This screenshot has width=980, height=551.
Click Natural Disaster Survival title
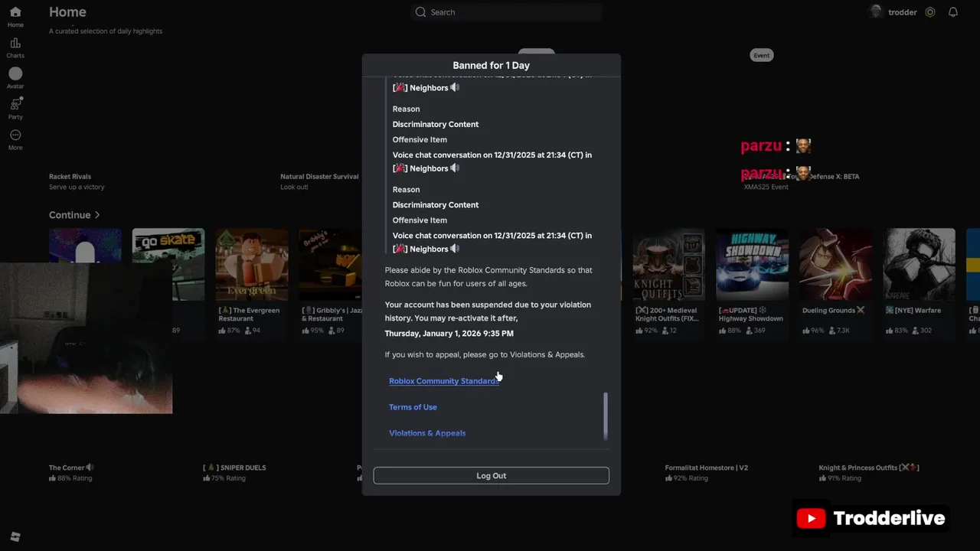tap(319, 177)
